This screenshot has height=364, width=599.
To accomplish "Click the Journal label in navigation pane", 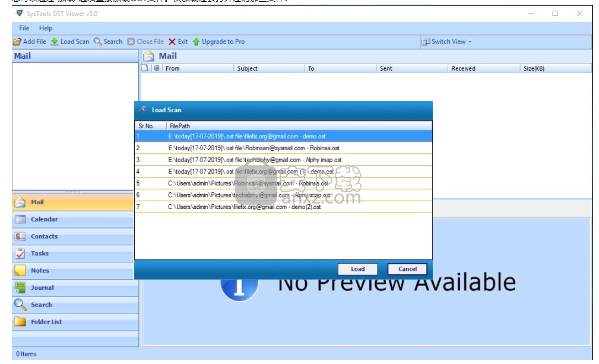I will pos(42,287).
